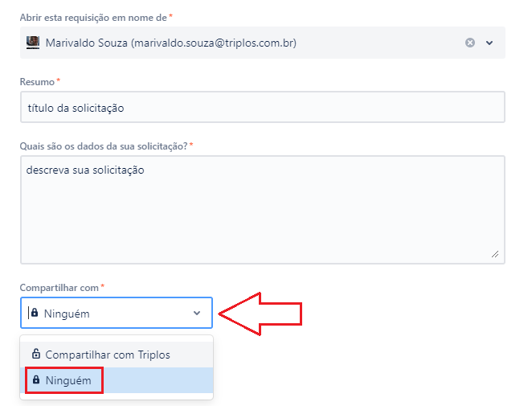Expand the requester field chevron
Viewport: 532px width, 406px height.
(x=489, y=43)
